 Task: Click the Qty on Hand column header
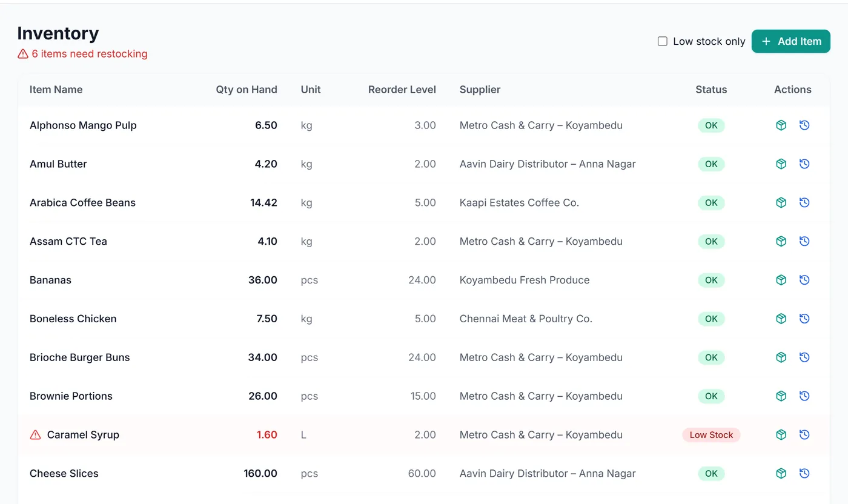(247, 90)
